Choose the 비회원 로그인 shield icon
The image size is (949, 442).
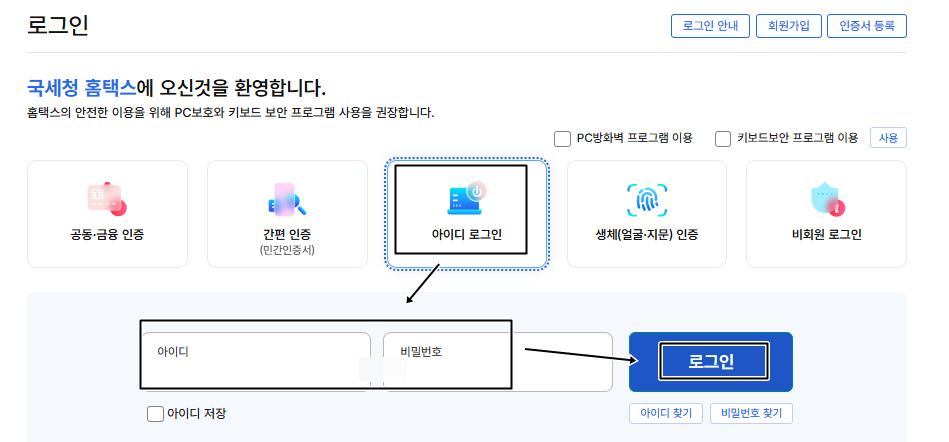coord(826,200)
